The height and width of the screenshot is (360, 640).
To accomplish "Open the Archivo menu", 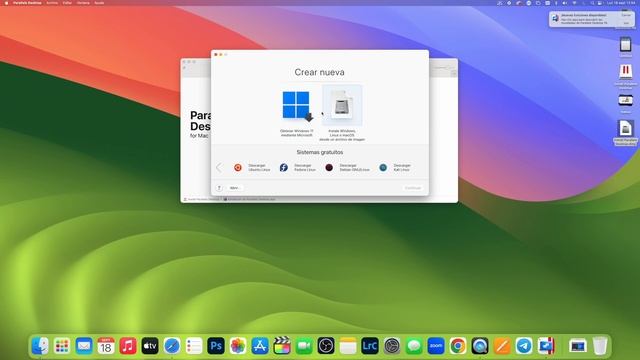I will 52,3.
